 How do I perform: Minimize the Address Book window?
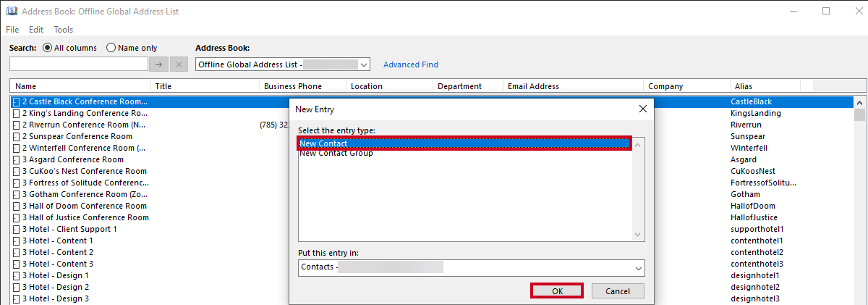[x=792, y=12]
